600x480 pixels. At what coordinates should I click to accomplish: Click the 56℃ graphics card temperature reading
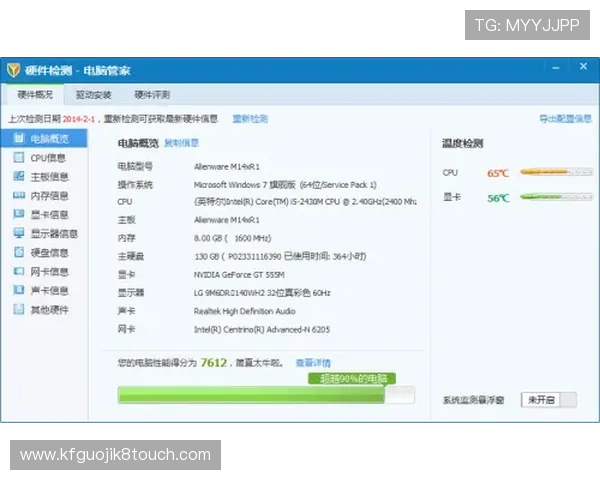pos(498,198)
